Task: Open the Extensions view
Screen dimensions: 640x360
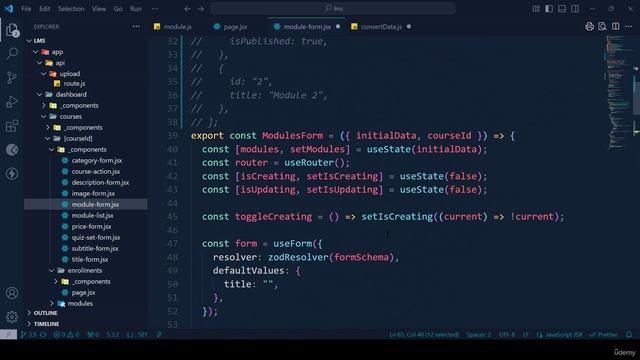Action: [x=12, y=126]
